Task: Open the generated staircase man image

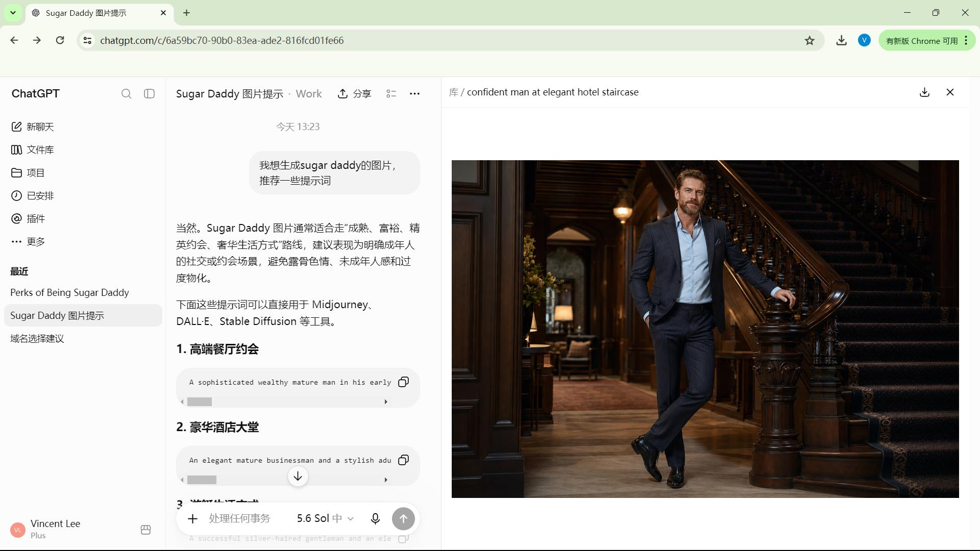Action: point(705,329)
